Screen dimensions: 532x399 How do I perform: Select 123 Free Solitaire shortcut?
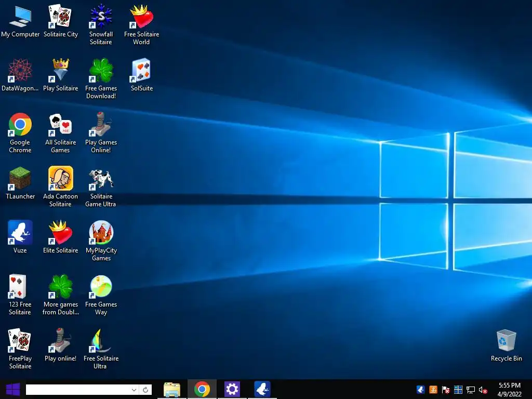(20, 295)
